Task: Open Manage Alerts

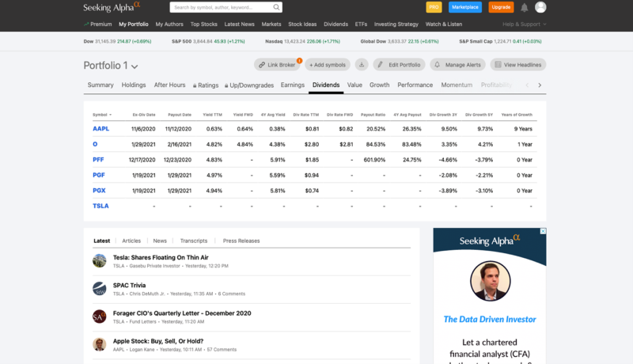Action: coord(458,65)
